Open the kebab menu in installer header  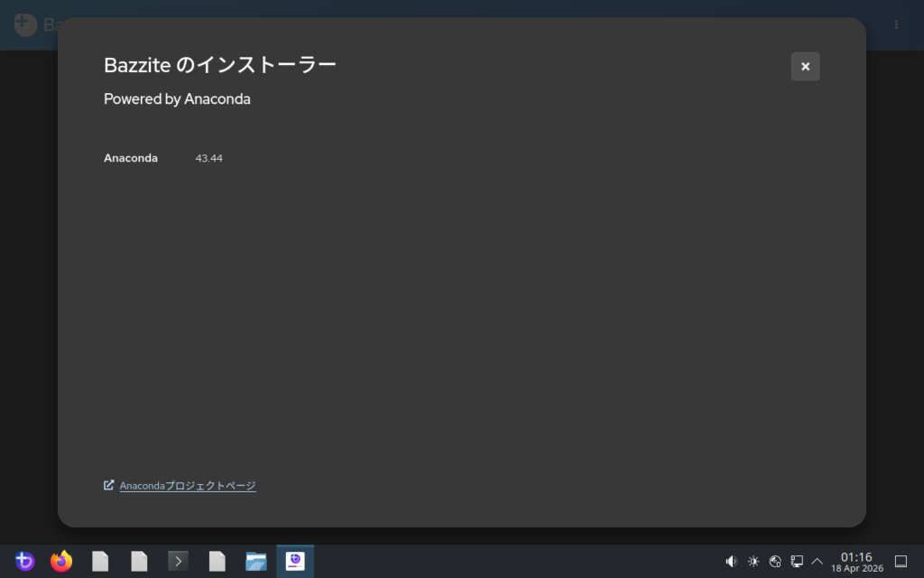pyautogui.click(x=896, y=24)
